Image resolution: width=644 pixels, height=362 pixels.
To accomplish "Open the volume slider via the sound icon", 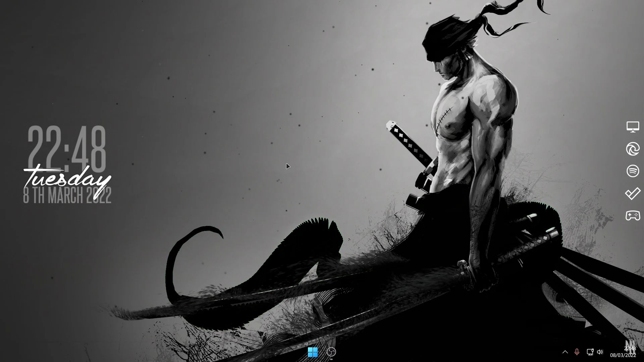I will coord(600,352).
